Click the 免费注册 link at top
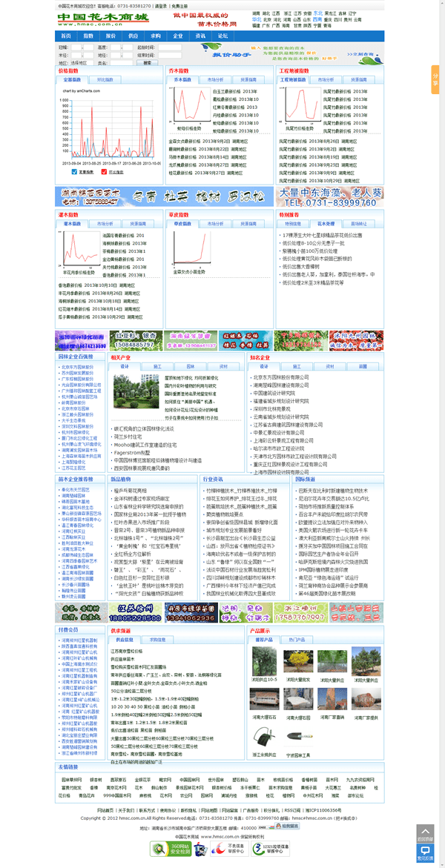 point(179,5)
